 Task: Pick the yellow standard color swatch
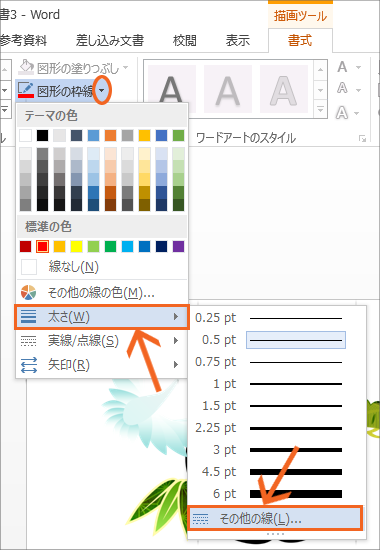point(76,247)
